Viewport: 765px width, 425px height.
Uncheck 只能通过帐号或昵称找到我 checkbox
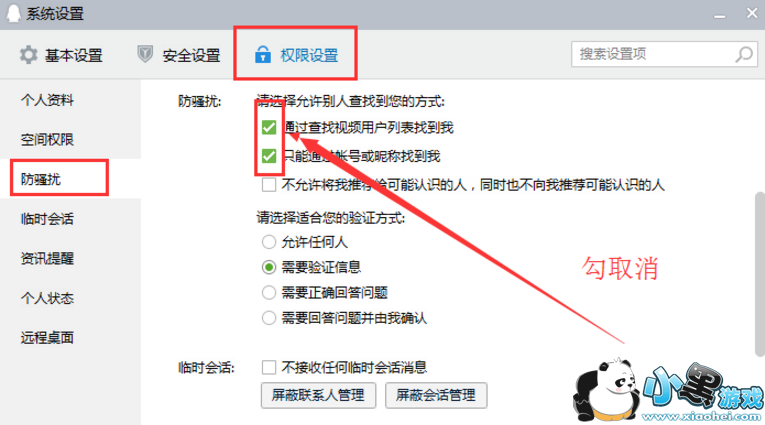pos(269,156)
